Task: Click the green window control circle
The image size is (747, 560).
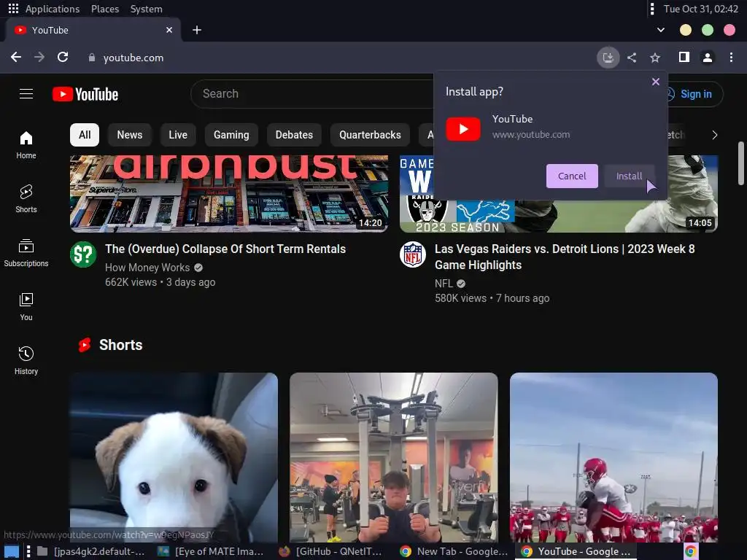Action: tap(708, 30)
